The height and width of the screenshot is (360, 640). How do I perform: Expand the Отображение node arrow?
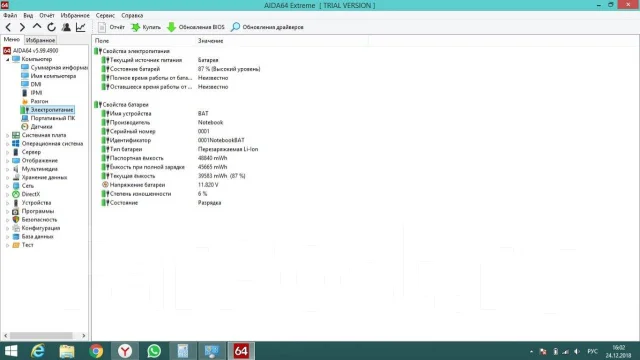pos(7,161)
